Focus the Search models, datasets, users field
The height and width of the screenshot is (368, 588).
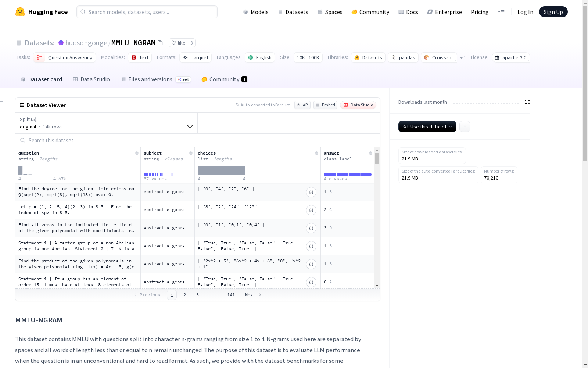click(x=147, y=12)
